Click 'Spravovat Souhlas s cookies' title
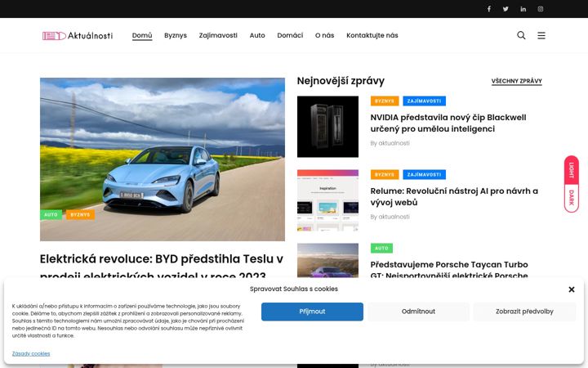The width and height of the screenshot is (588, 368). point(294,289)
